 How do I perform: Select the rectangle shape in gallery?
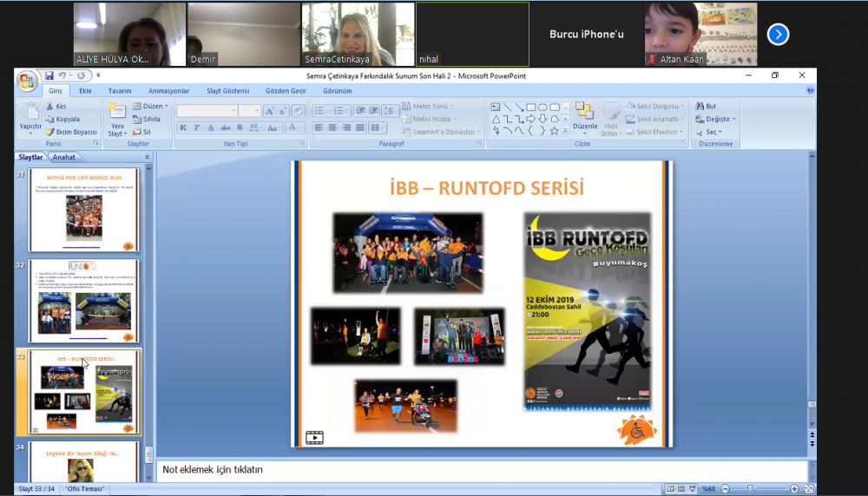click(531, 108)
